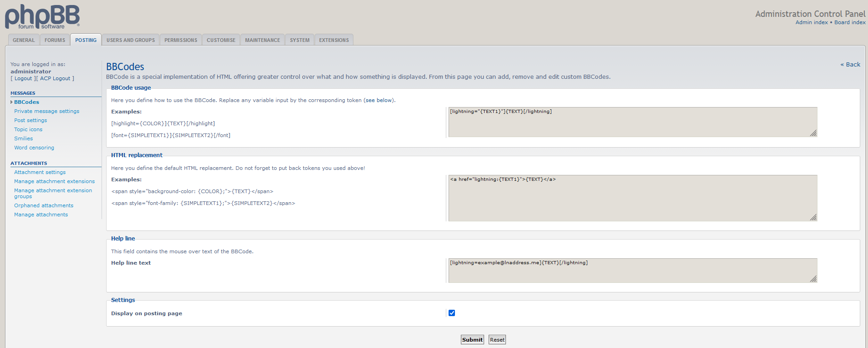Viewport: 868px width, 348px height.
Task: Click the phpBB logo
Action: (42, 16)
